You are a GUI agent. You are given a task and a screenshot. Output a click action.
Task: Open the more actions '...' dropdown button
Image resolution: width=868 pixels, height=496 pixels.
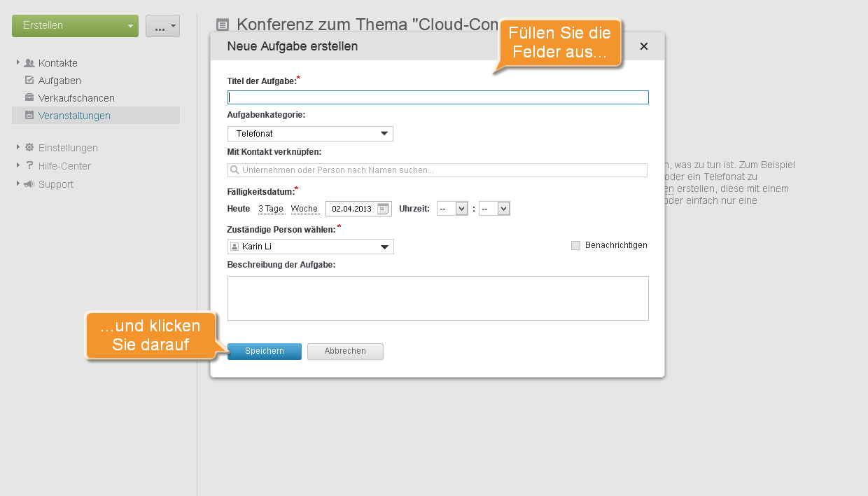(x=163, y=26)
